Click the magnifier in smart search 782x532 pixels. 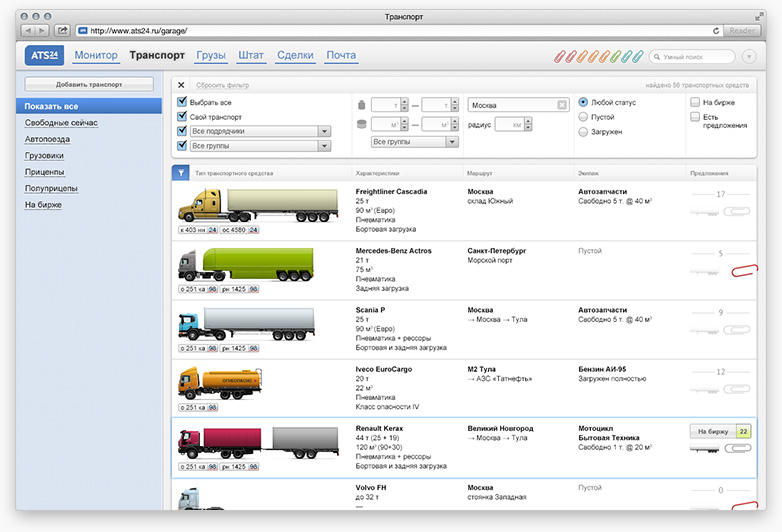(x=657, y=57)
